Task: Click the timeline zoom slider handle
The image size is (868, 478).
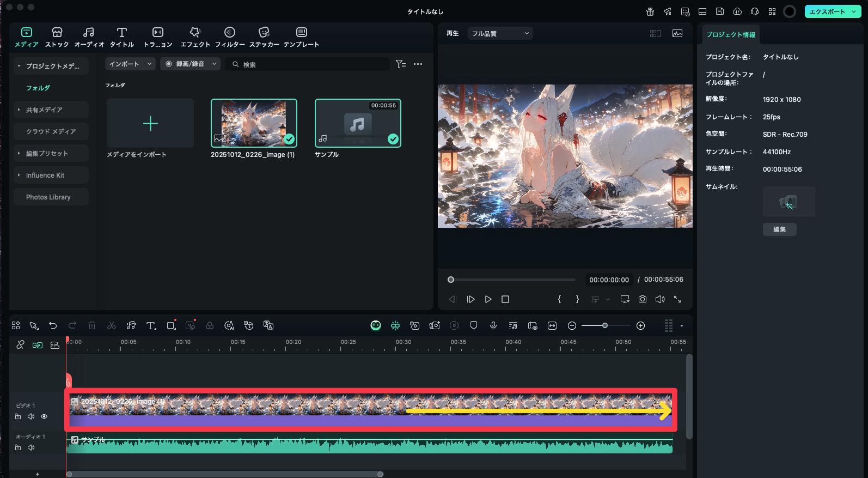Action: point(604,325)
